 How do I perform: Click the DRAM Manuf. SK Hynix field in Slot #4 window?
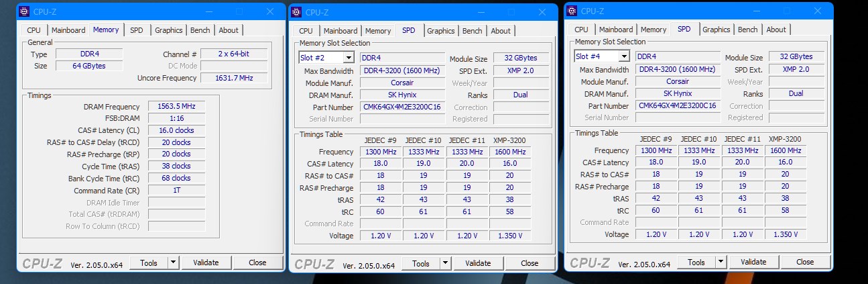point(678,94)
